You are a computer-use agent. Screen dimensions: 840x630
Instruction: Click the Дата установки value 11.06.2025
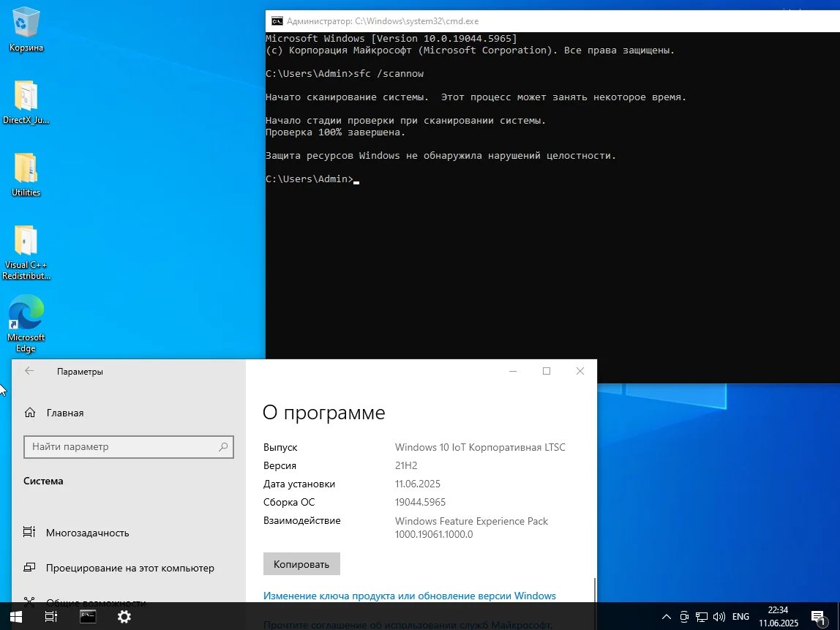pyautogui.click(x=418, y=484)
